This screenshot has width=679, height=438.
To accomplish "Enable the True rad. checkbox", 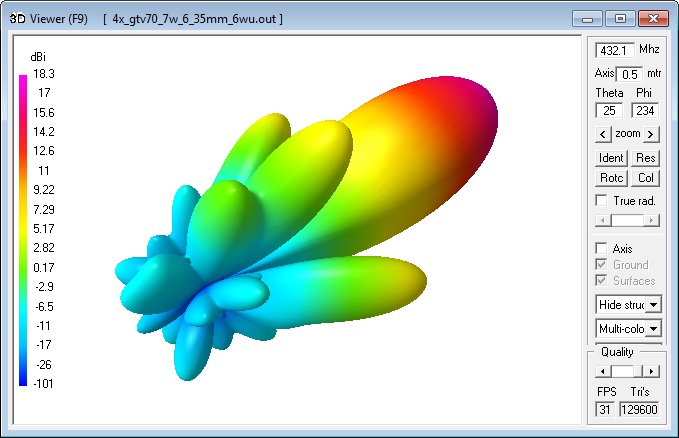I will 601,201.
